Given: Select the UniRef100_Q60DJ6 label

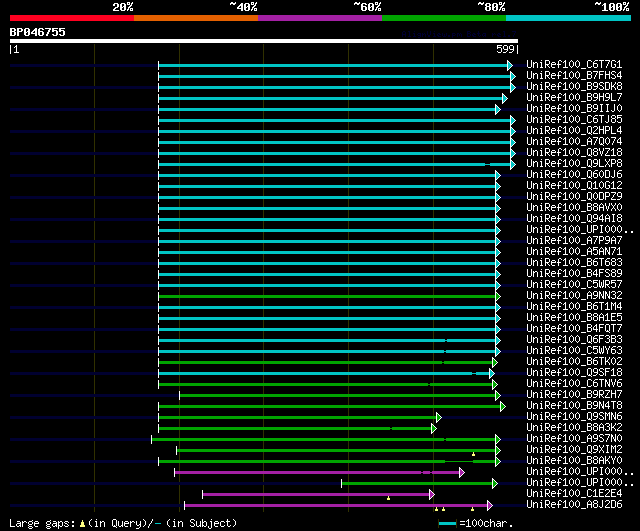Looking at the screenshot, I should [x=574, y=175].
